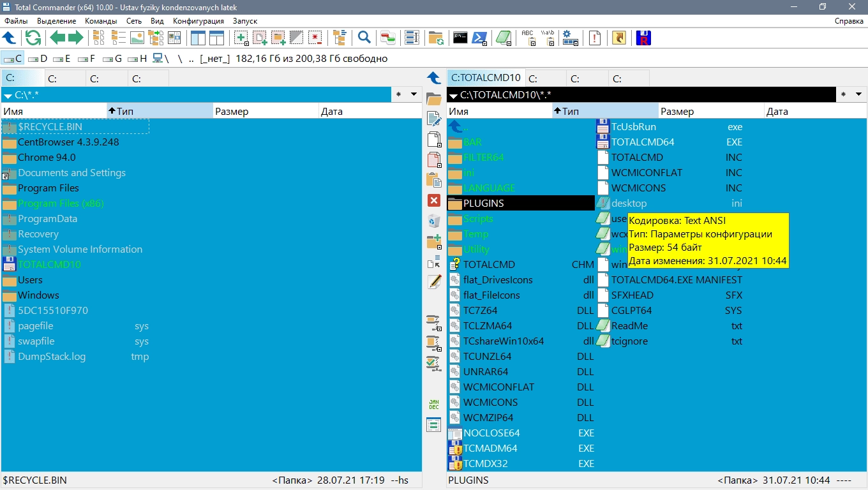Screen dimensions: 868x490
Task: Click the pencil edit icon in middle bar
Action: pyautogui.click(x=434, y=281)
